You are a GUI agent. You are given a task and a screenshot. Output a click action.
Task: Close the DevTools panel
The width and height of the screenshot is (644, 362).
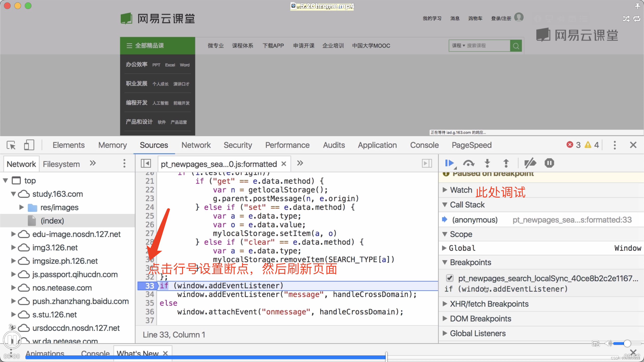[x=633, y=145]
